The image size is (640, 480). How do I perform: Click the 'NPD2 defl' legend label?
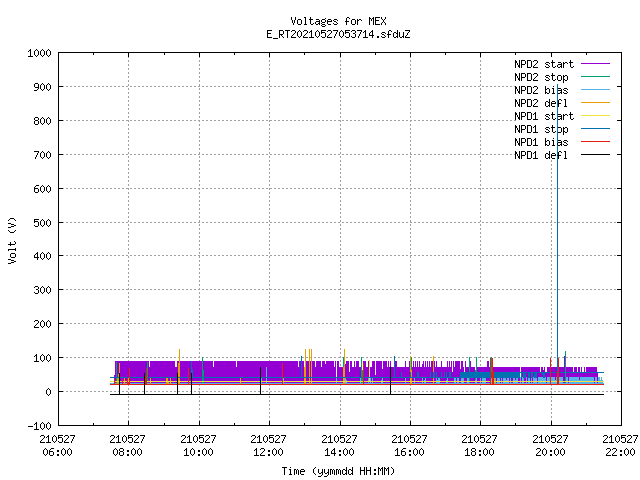(x=541, y=103)
